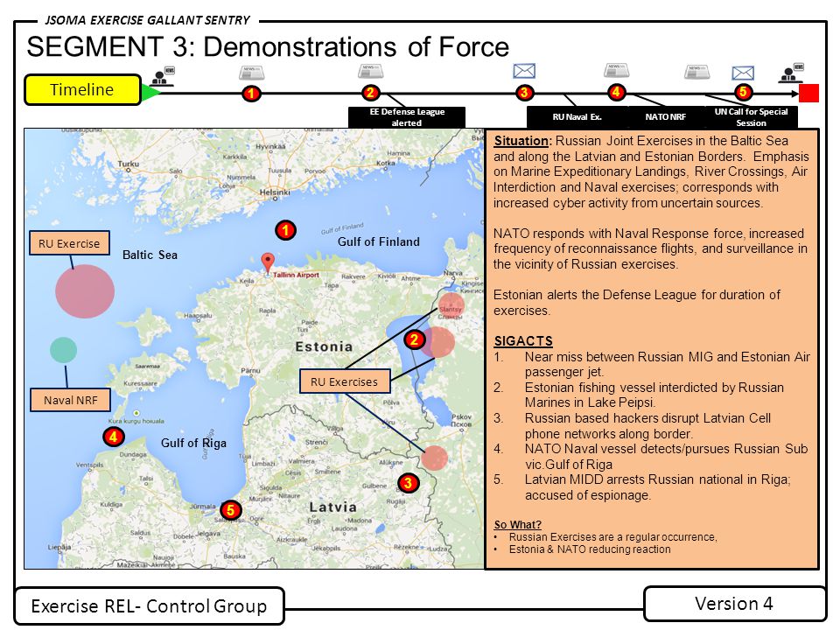The width and height of the screenshot is (840, 630).
Task: Select timeline marker 1
Action: pos(251,94)
